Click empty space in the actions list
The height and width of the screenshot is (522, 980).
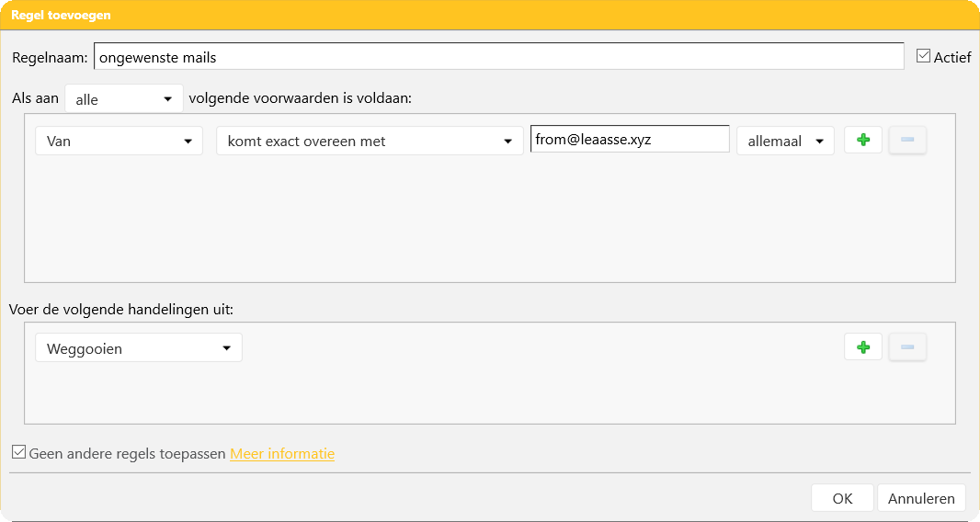[x=489, y=395]
